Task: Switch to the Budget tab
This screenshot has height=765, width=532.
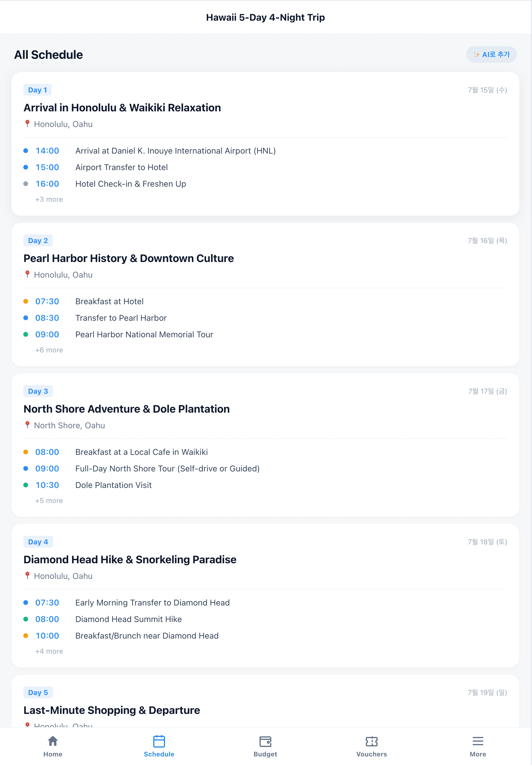Action: (265, 748)
